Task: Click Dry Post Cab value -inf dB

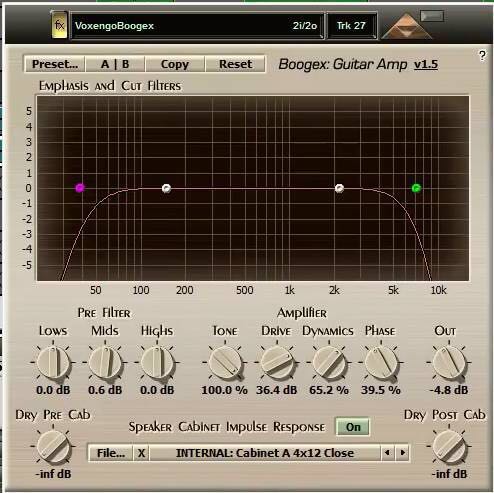Action: tap(449, 474)
